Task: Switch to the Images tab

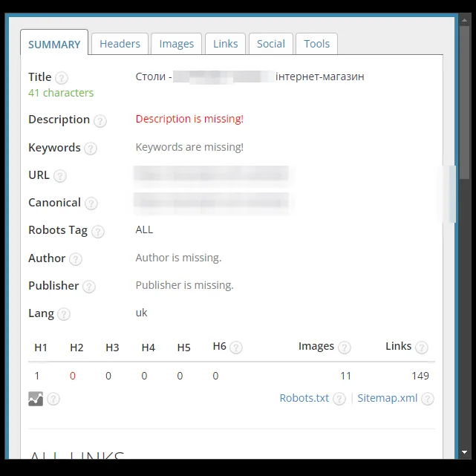Action: (177, 44)
